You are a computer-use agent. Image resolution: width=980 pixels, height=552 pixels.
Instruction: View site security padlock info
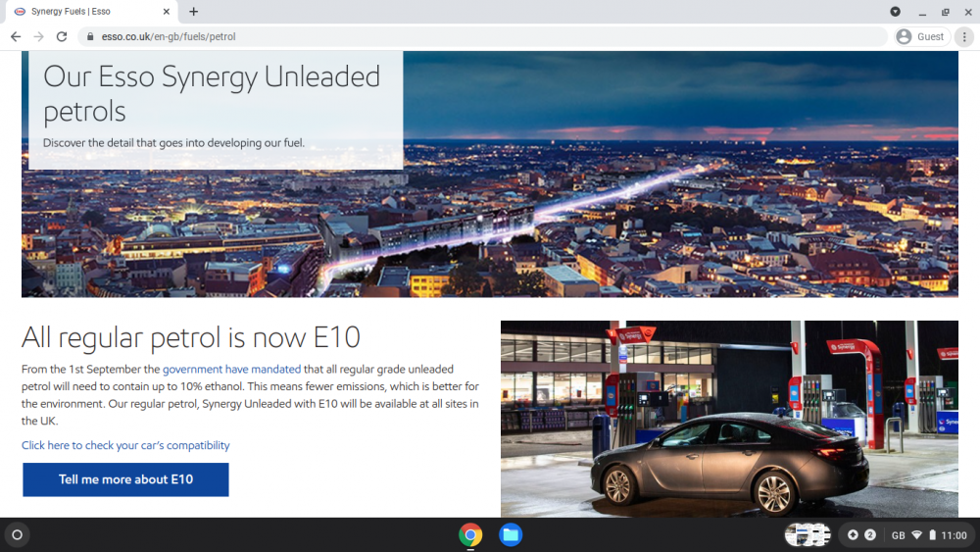pyautogui.click(x=90, y=37)
